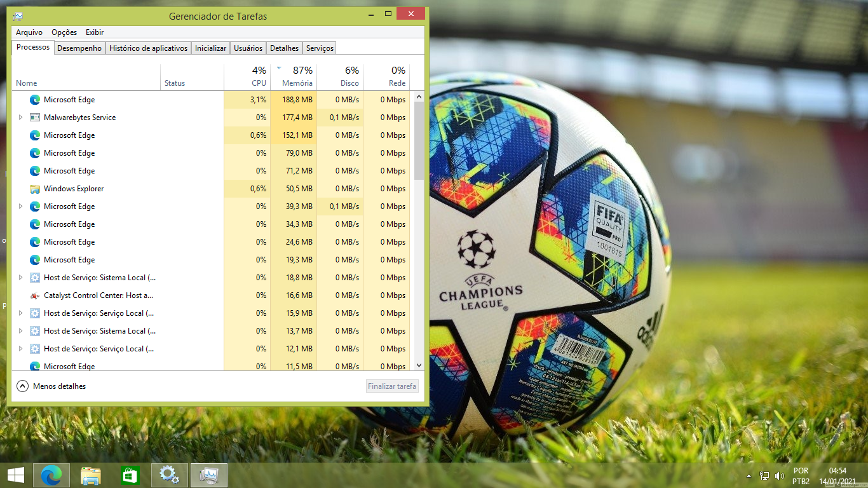868x488 pixels.
Task: Open the settings gear taskbar icon
Action: (169, 475)
